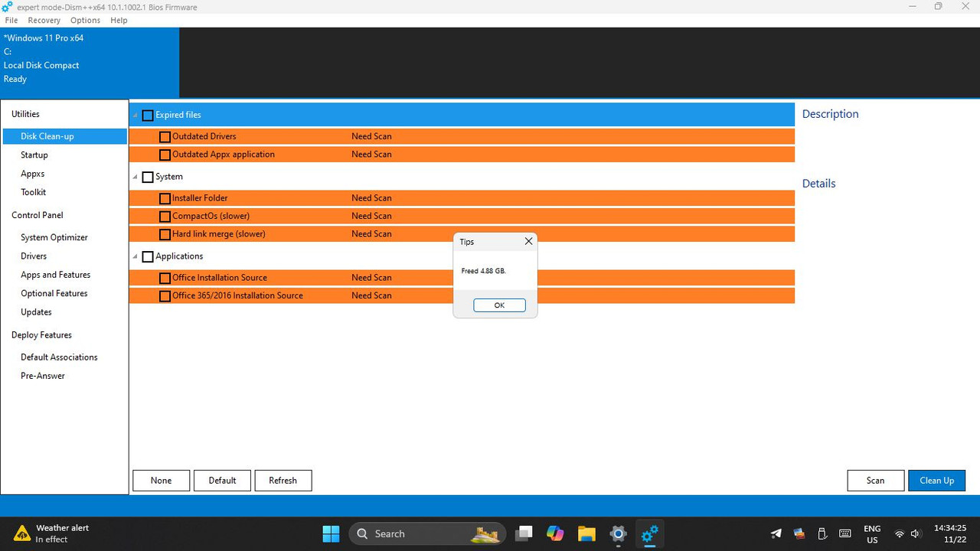The height and width of the screenshot is (551, 980).
Task: Open Task View from the taskbar
Action: coord(524,533)
